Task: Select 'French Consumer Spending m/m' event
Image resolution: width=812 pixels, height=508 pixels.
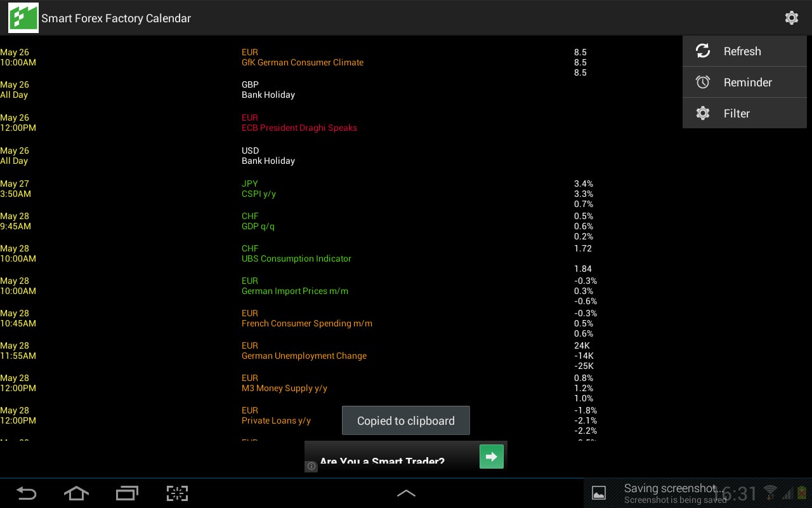Action: (307, 323)
